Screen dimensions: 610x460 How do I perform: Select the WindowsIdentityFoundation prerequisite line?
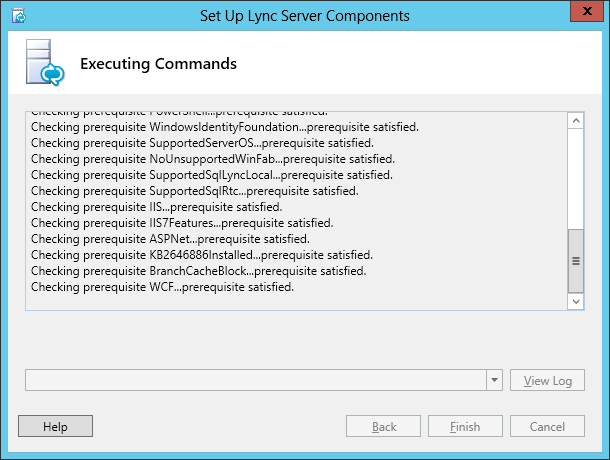point(225,127)
